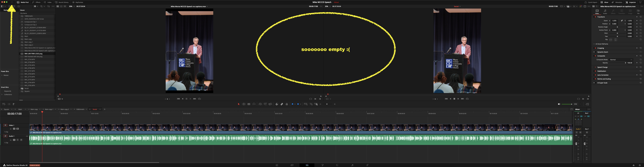Click Flip horizontal icon
The height and width of the screenshot is (167, 644).
[x=611, y=40]
